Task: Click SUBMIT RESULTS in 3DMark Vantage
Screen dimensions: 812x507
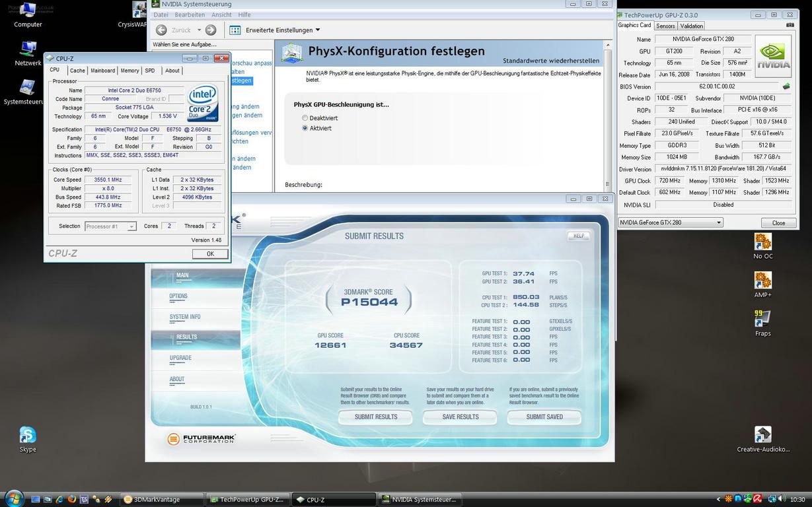Action: click(376, 417)
